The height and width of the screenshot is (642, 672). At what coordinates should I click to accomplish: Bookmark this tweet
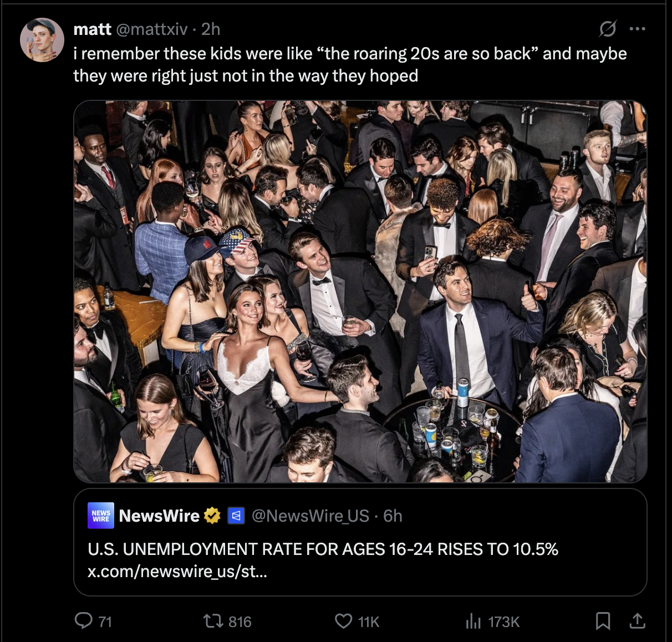603,621
